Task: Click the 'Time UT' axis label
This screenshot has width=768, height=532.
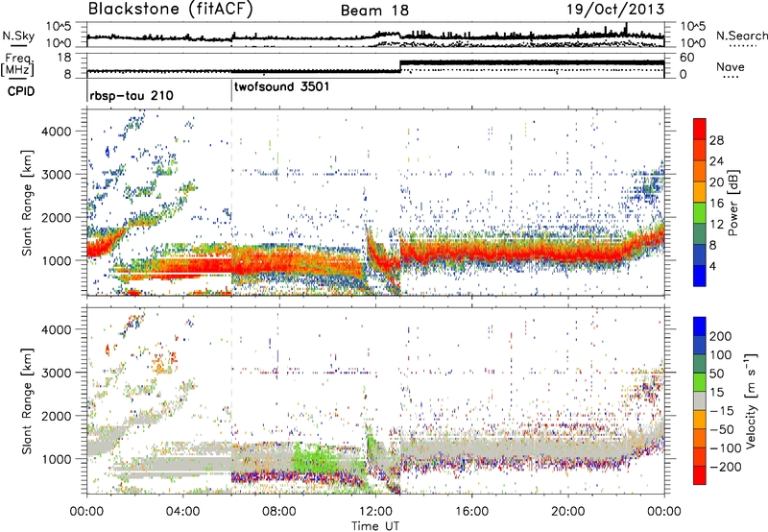Action: click(375, 526)
